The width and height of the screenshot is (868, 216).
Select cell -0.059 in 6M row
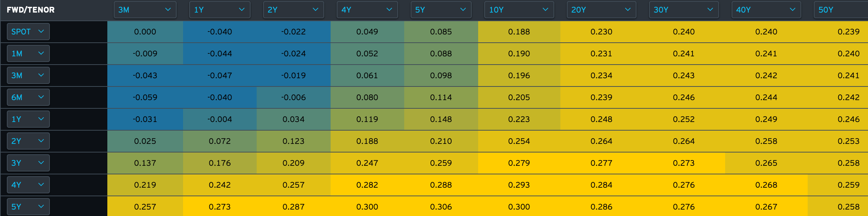pyautogui.click(x=145, y=97)
